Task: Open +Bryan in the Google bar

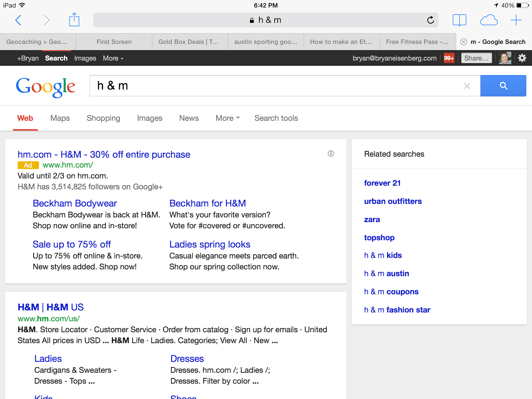Action: [x=28, y=58]
